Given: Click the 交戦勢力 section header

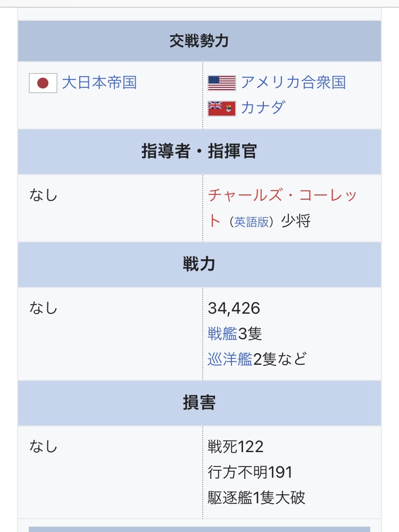Looking at the screenshot, I should [x=199, y=41].
